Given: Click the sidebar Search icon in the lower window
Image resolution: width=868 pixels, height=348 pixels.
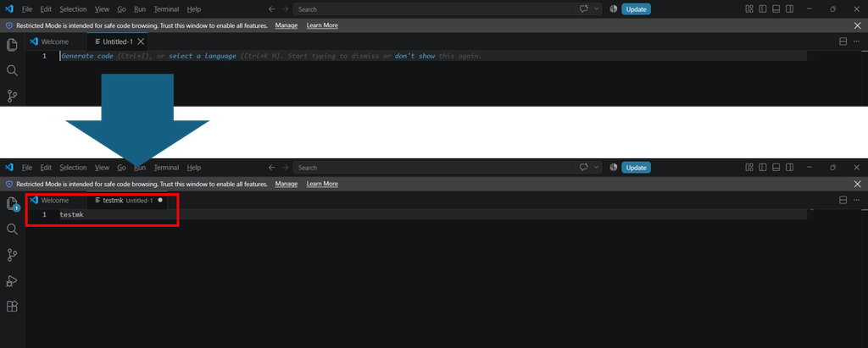Looking at the screenshot, I should (12, 229).
